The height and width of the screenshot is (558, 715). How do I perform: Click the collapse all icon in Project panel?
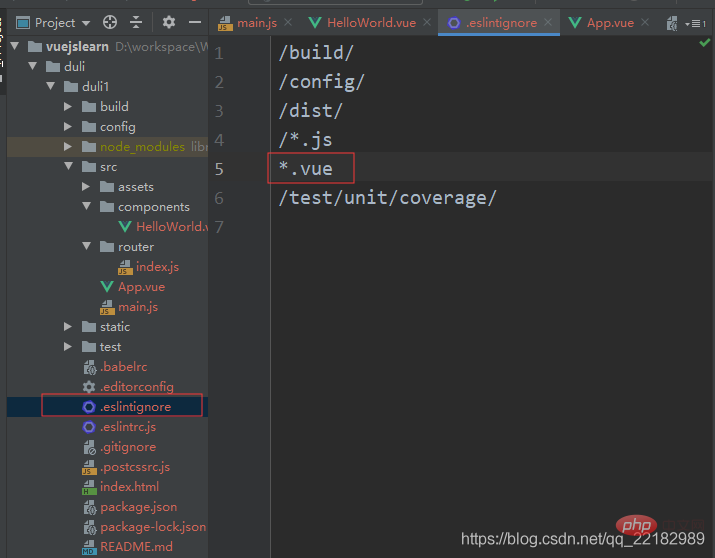click(136, 22)
